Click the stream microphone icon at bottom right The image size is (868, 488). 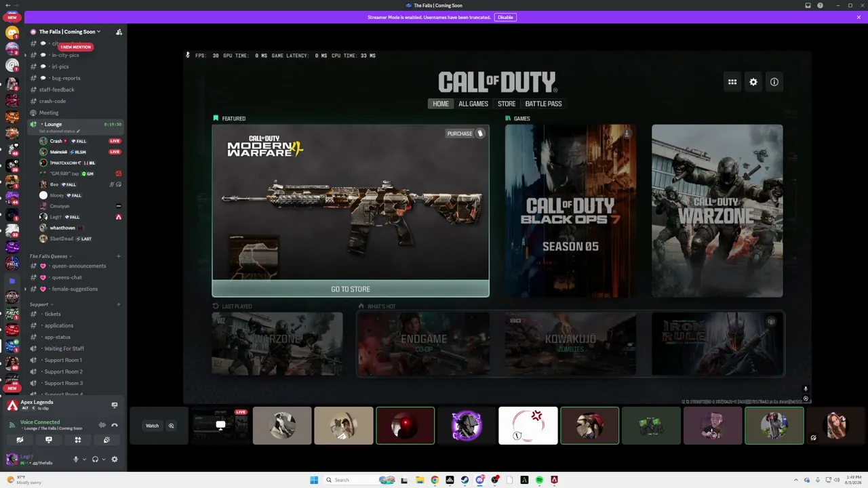pyautogui.click(x=806, y=389)
